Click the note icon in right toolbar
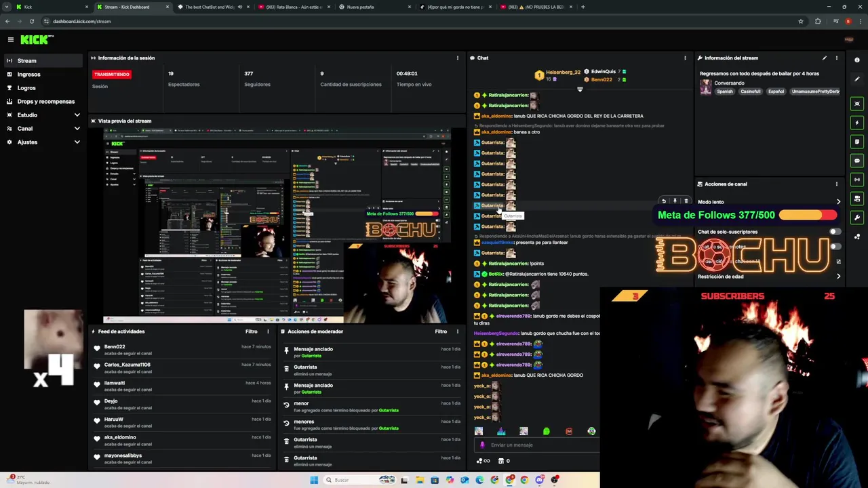The height and width of the screenshot is (488, 868). click(x=857, y=142)
